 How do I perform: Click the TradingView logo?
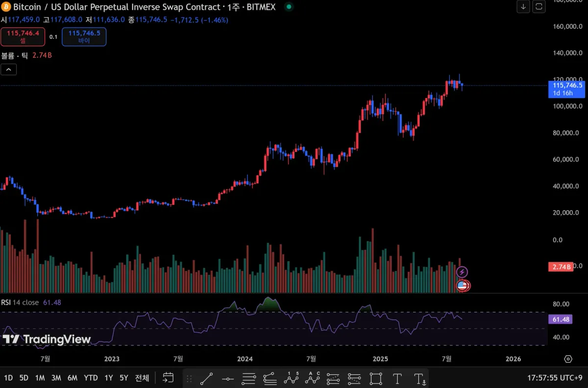point(47,339)
